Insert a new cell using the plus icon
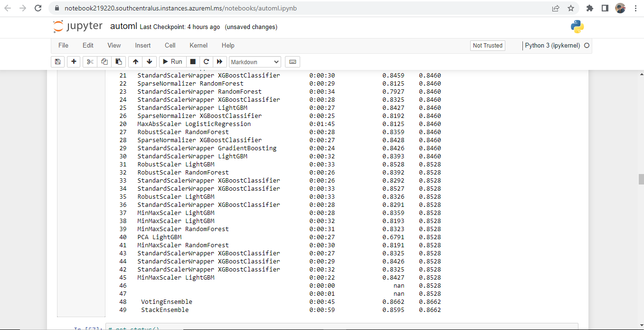 (73, 62)
